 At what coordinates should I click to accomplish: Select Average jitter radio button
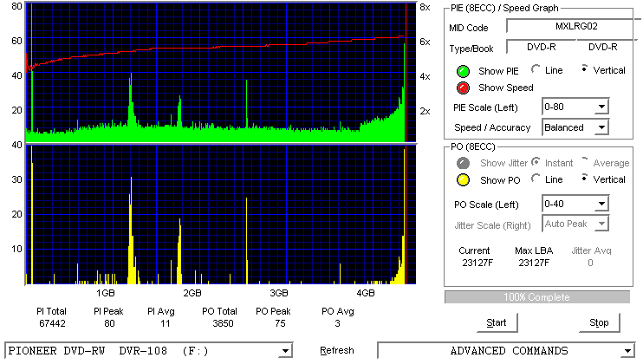coord(585,161)
